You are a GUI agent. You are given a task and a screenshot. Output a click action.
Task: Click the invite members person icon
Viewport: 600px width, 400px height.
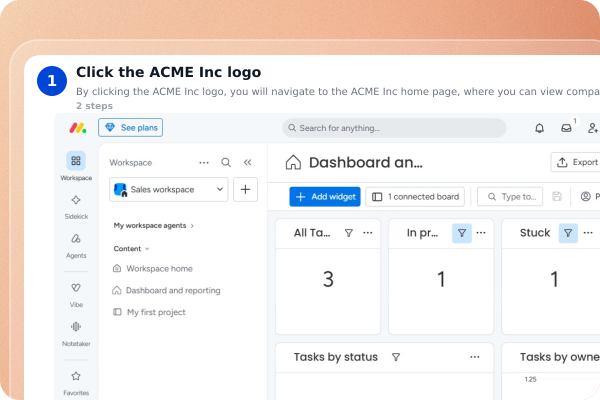pos(593,128)
